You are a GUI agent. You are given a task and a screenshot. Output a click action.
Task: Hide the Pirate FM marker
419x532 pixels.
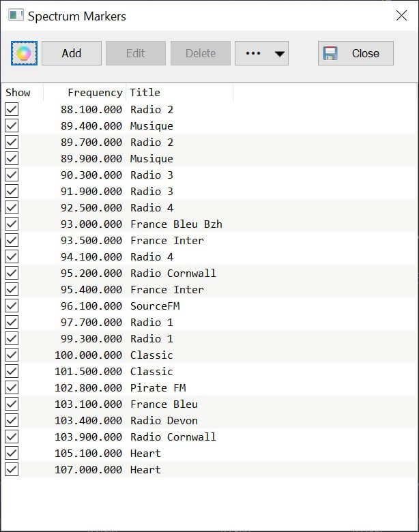(12, 387)
